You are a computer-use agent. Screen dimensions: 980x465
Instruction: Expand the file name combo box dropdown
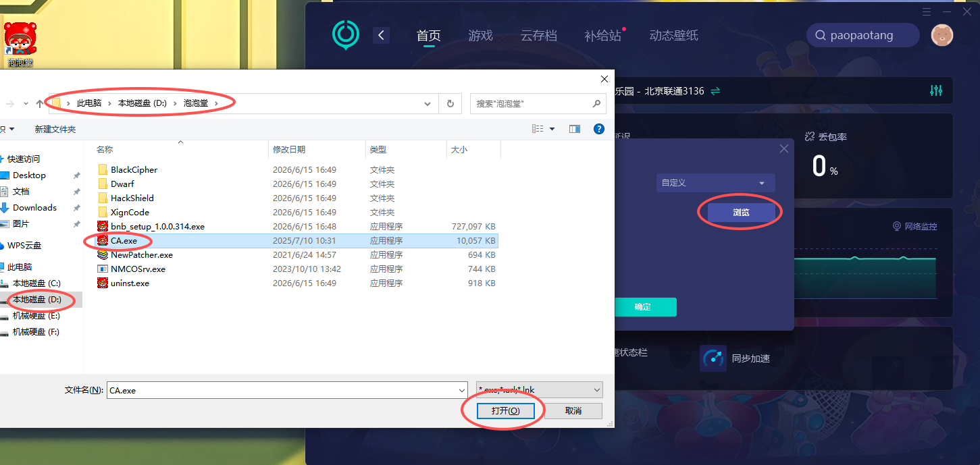pyautogui.click(x=461, y=390)
